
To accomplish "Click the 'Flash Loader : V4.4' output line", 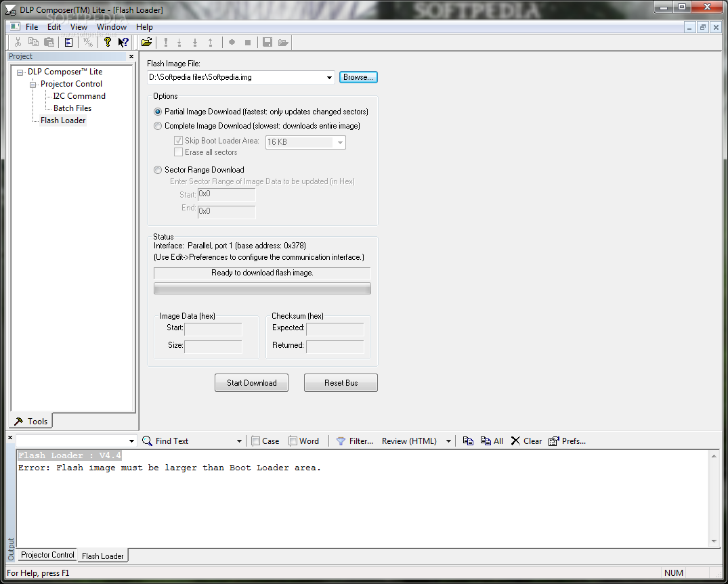I will 70,455.
